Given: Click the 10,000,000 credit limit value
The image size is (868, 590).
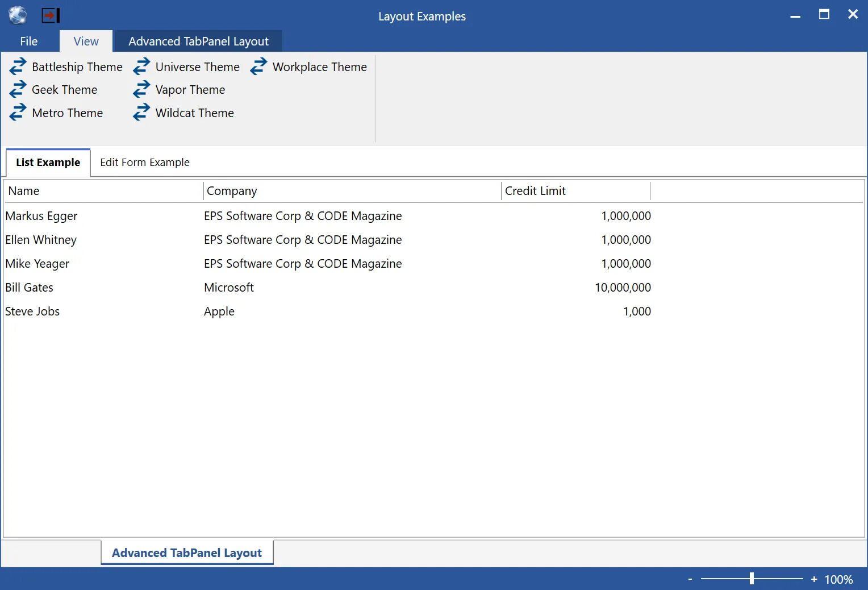Looking at the screenshot, I should click(x=623, y=288).
